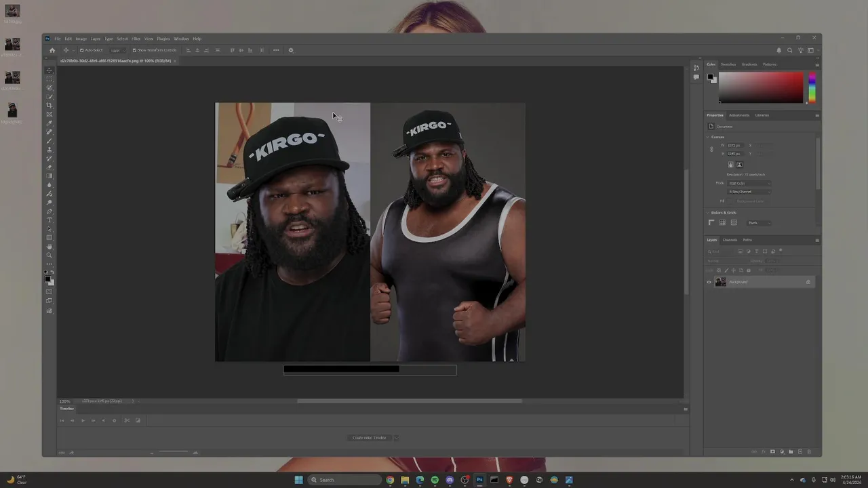Open the Image menu
Image resolution: width=868 pixels, height=488 pixels.
point(81,39)
